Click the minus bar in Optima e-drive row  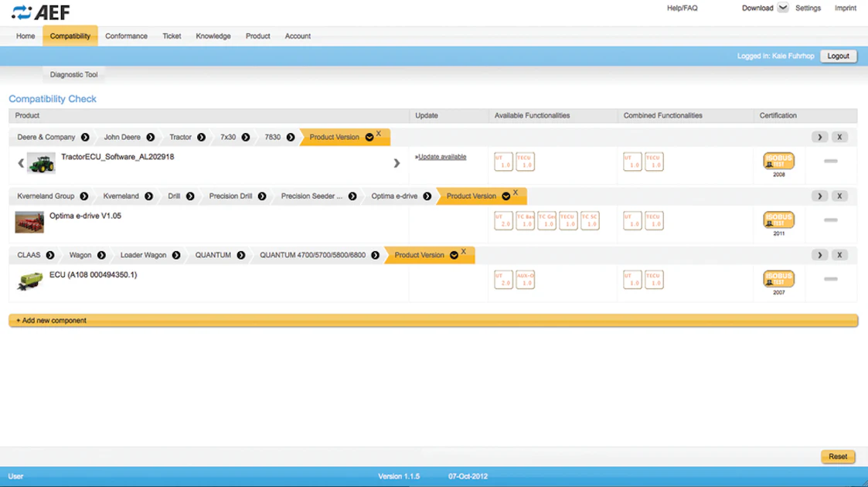[x=830, y=220]
